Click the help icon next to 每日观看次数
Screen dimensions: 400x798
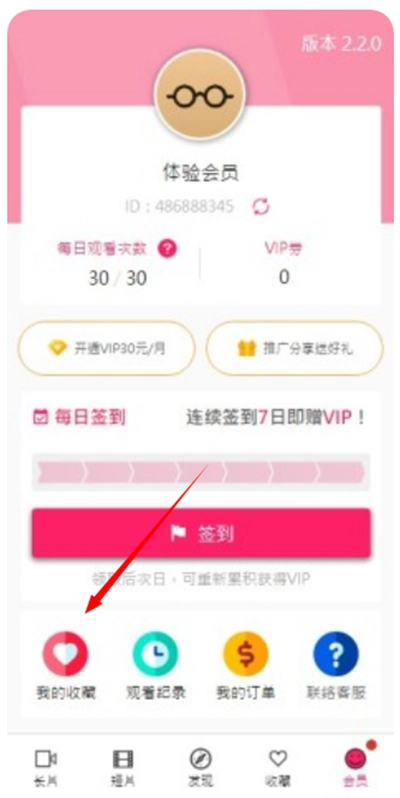coord(167,249)
